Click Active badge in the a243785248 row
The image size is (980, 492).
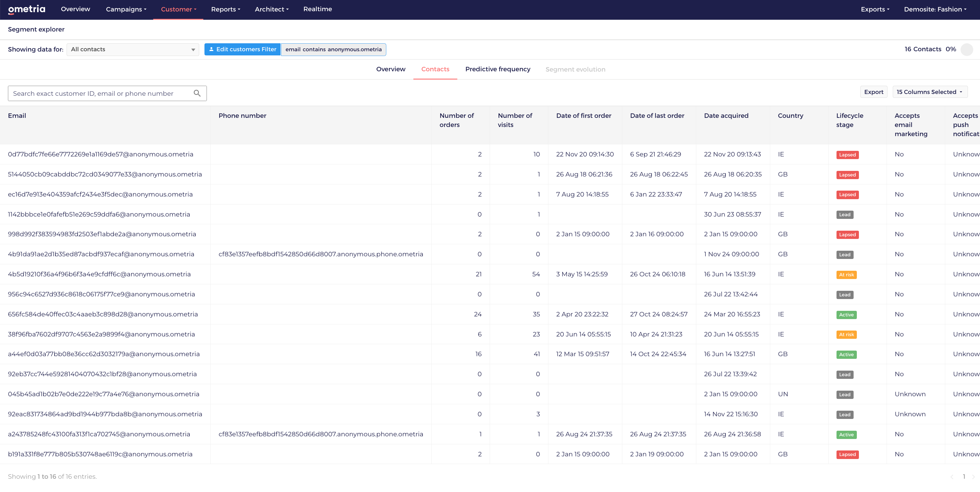(847, 435)
